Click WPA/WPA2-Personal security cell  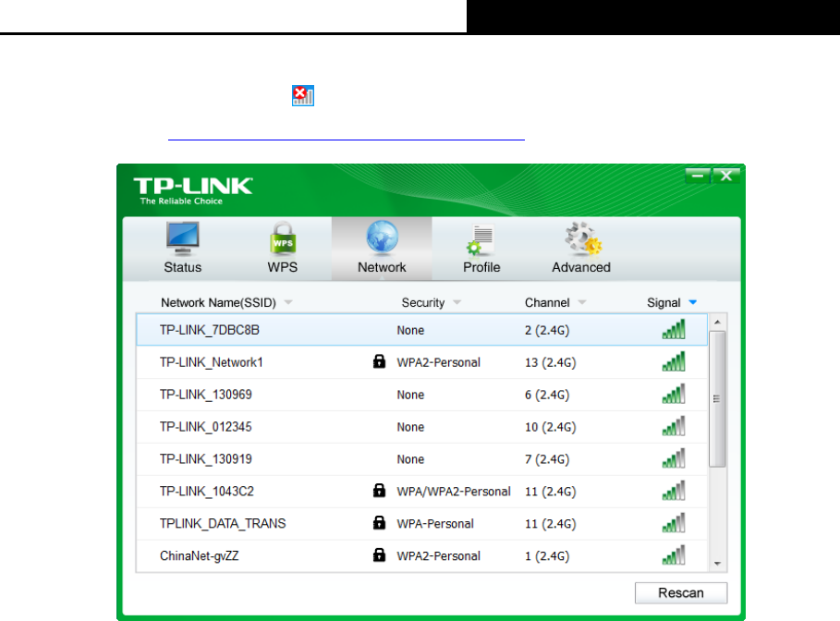pyautogui.click(x=454, y=492)
